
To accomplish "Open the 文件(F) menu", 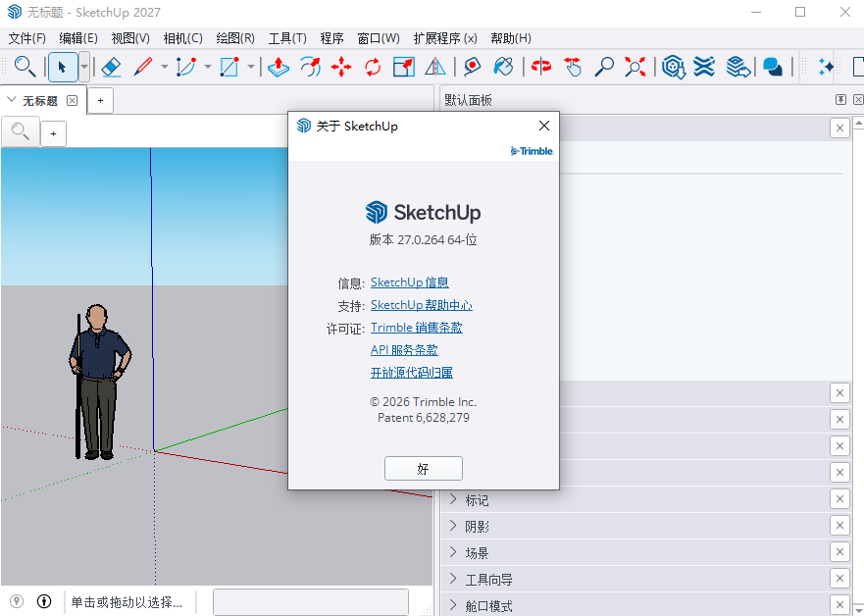I will tap(27, 38).
